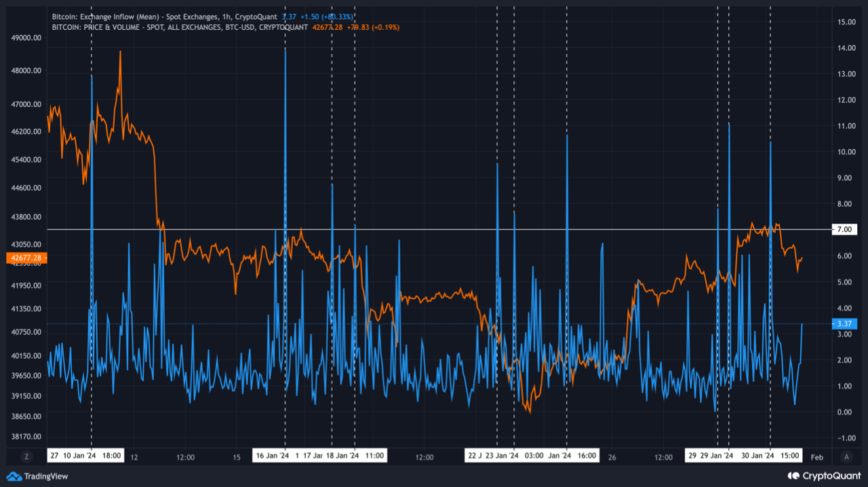Select the Bitcoin Exchange Inflow (Mean) legend title
This screenshot has height=487, width=868.
[x=165, y=16]
